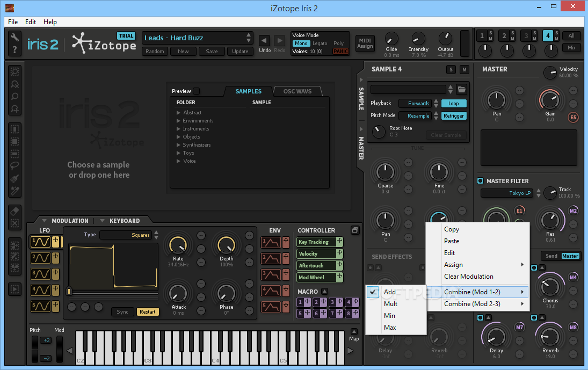Switch to the OSC WAVS tab
588x370 pixels.
pos(297,91)
